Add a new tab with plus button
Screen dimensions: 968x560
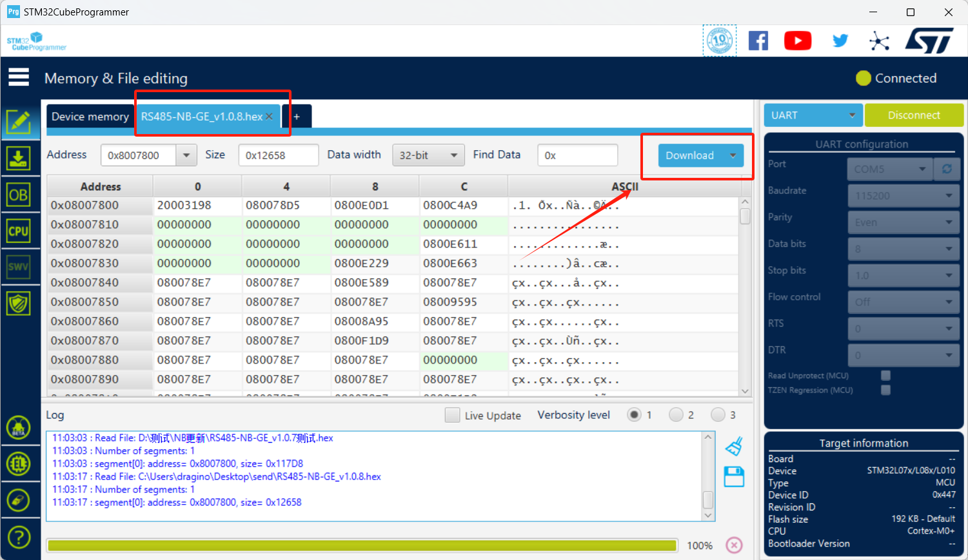[297, 117]
